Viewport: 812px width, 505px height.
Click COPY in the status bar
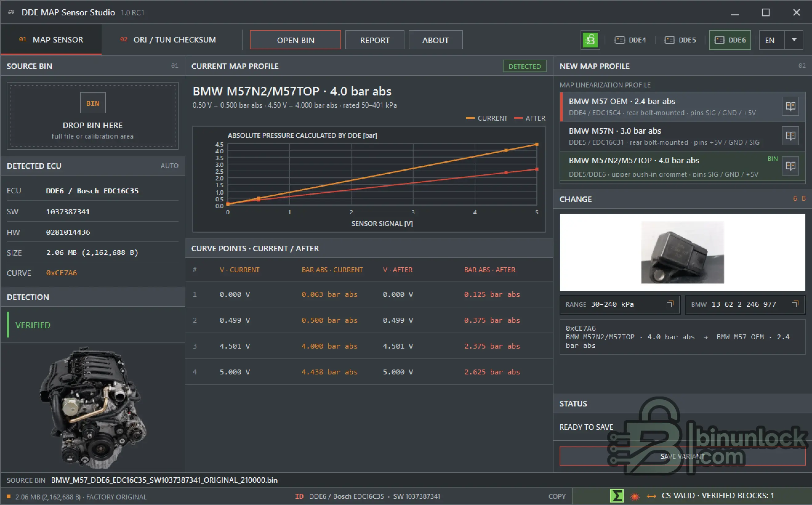(x=557, y=496)
